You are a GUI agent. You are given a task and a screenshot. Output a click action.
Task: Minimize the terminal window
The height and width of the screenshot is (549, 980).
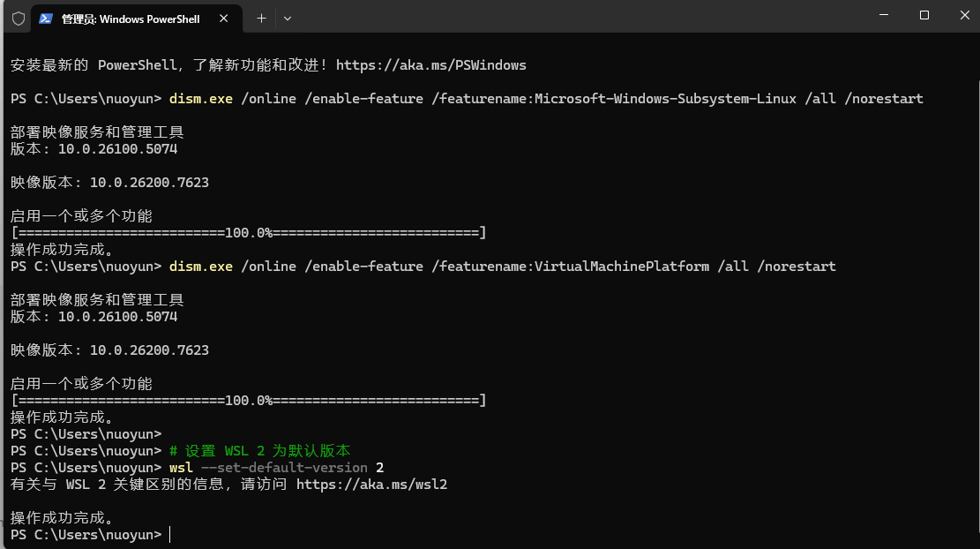tap(884, 15)
